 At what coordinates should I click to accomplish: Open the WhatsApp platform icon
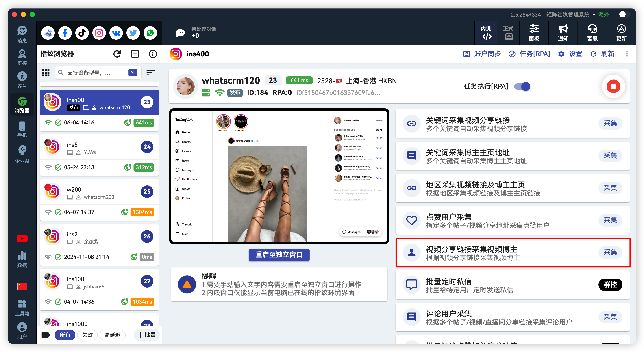pos(150,33)
